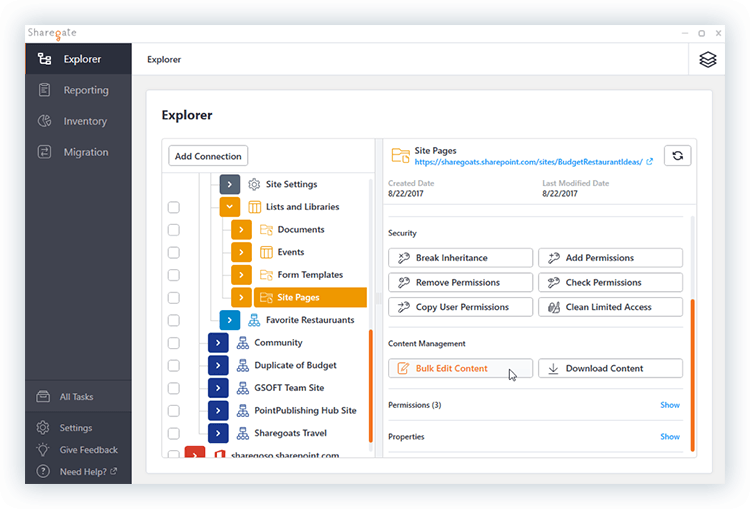Viewport: 750px width, 509px height.
Task: Click the Sharegoats Travel site icon
Action: tap(243, 433)
